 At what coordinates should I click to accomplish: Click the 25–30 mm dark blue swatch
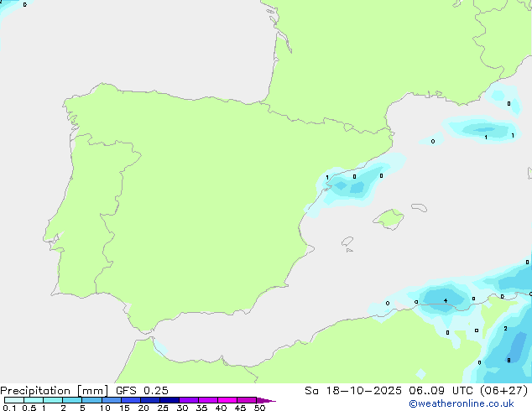point(170,400)
